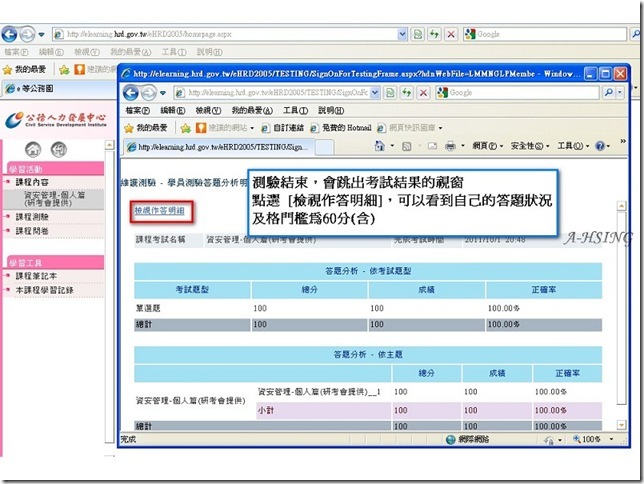Click the 小計 row label
The height and width of the screenshot is (484, 644).
click(266, 410)
